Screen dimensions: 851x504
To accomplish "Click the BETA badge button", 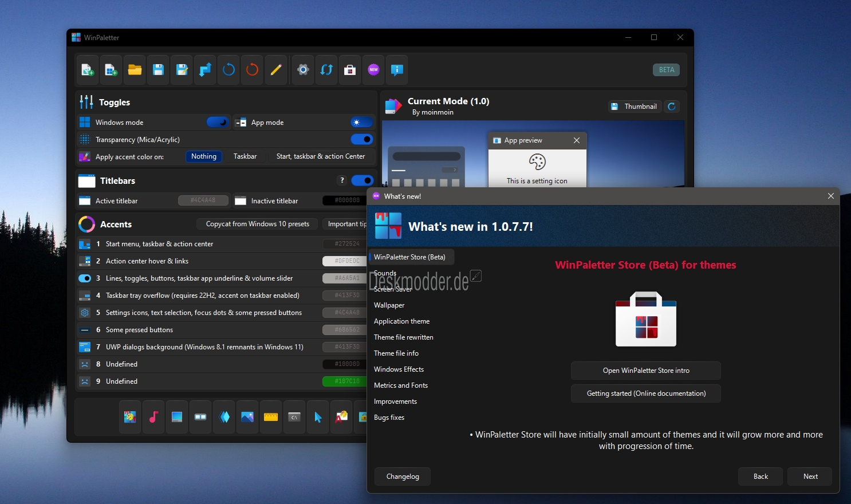I will click(x=667, y=70).
